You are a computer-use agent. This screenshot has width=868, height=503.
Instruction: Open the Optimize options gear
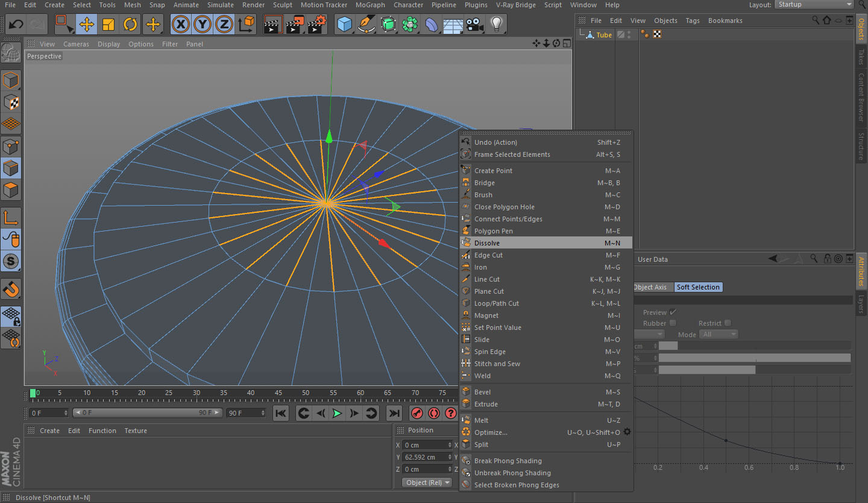[x=627, y=432]
